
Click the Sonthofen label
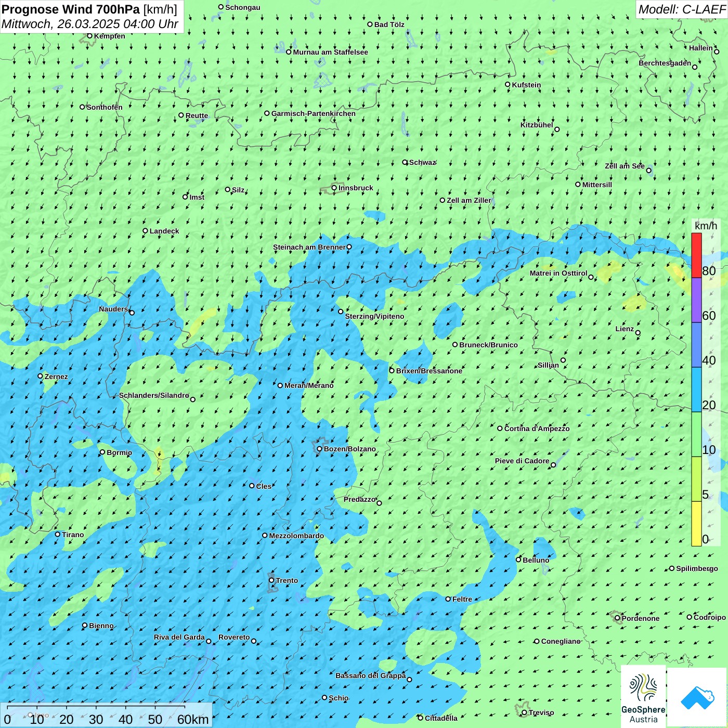[x=105, y=107]
